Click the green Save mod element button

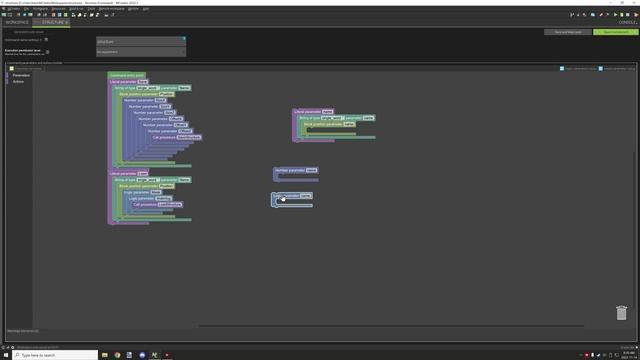click(616, 32)
